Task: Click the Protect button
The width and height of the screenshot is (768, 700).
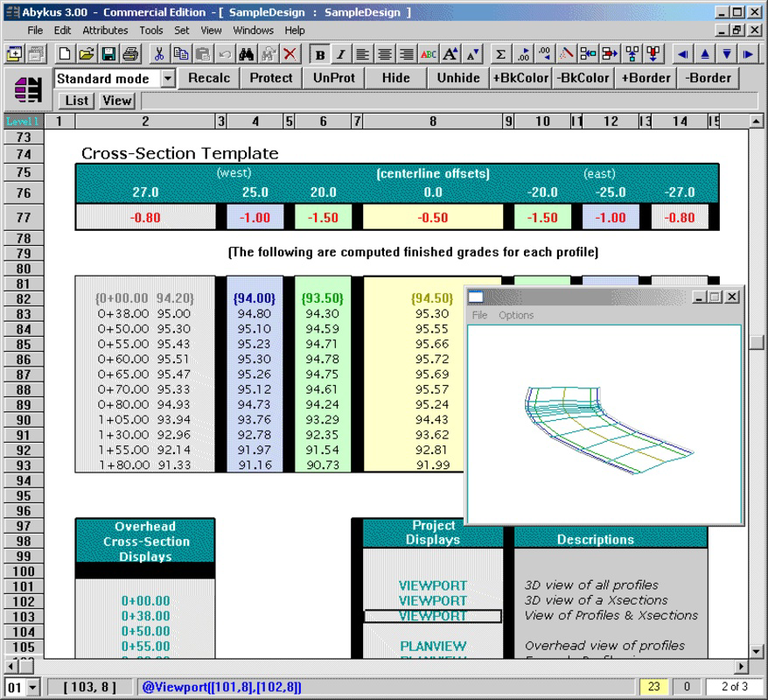Action: coord(271,78)
